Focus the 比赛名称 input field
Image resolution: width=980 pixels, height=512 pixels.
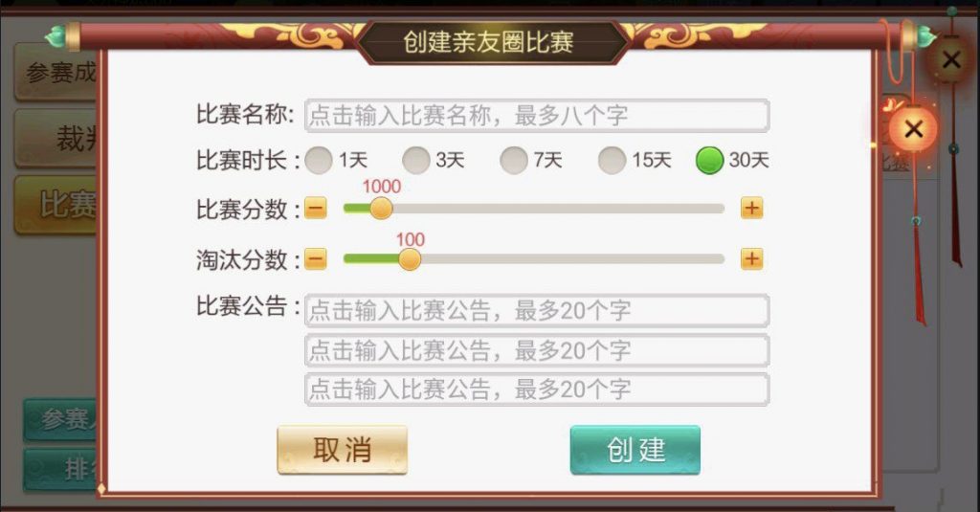point(537,116)
